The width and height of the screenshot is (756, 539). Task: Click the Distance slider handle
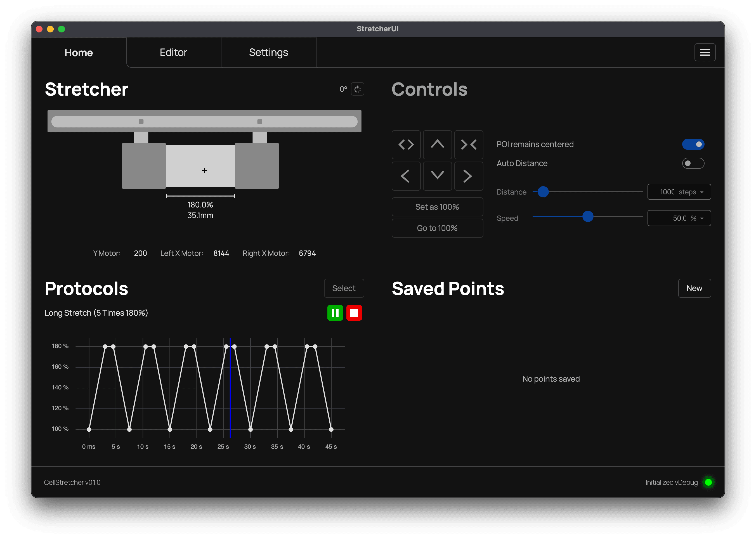(543, 192)
